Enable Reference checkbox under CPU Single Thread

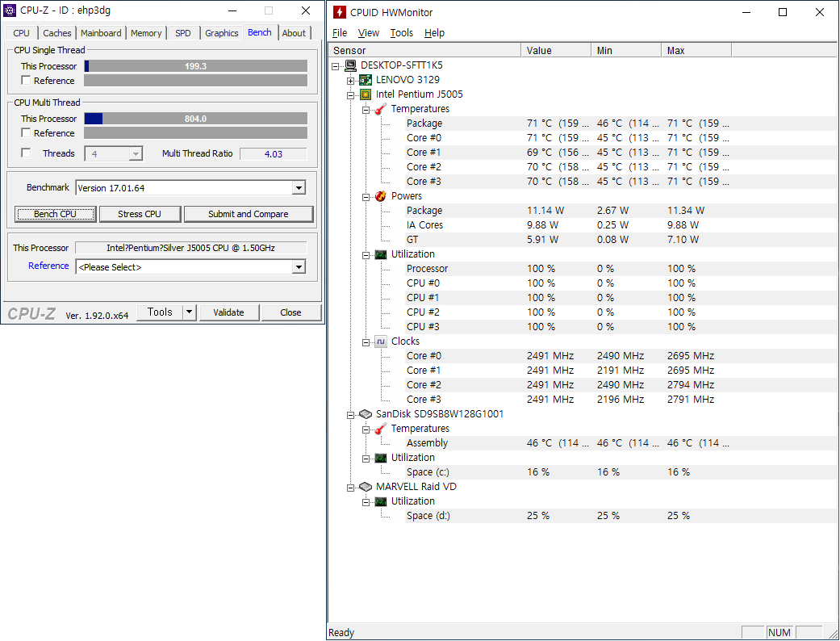[x=26, y=81]
